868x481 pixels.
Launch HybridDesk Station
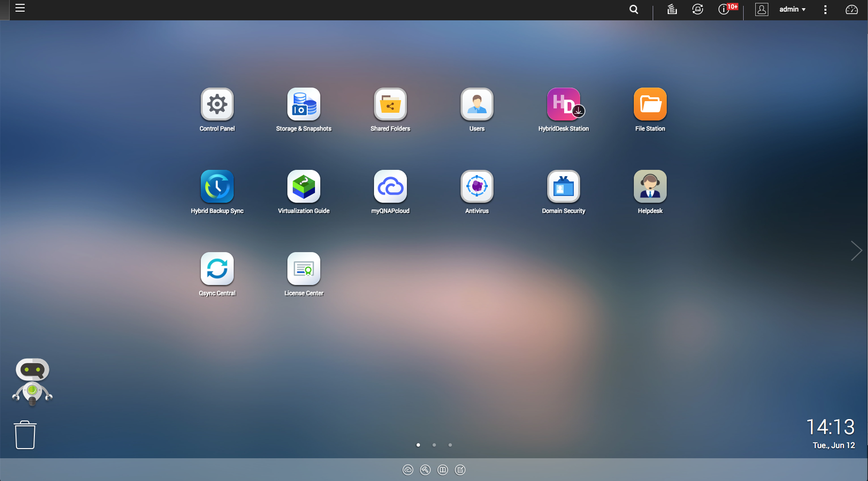(563, 104)
